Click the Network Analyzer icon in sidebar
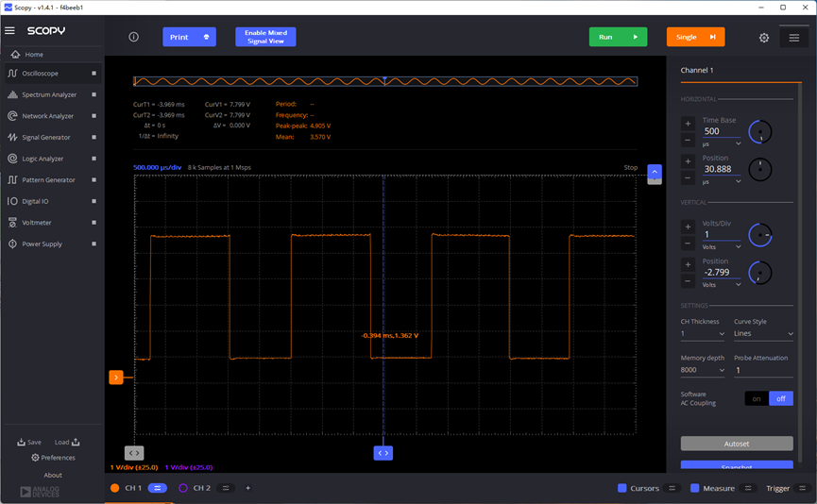Image resolution: width=817 pixels, height=504 pixels. (12, 116)
